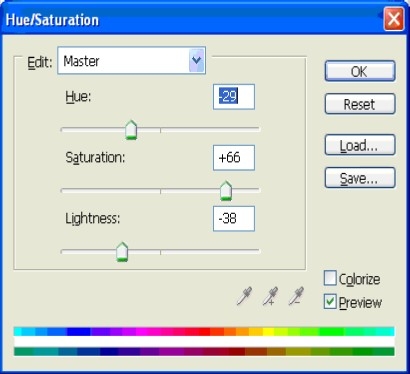Focus the Lightness value field
410x374 pixels.
tap(234, 219)
